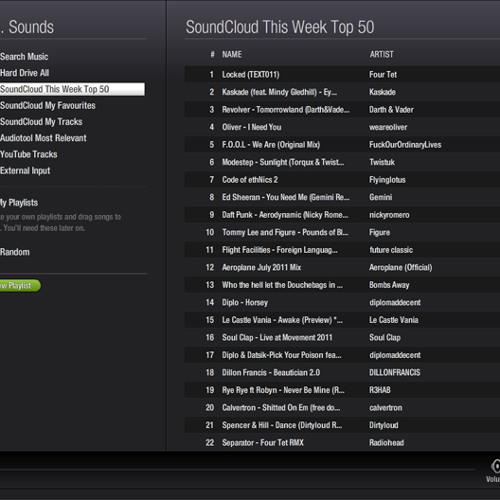Click artist name 'Four Tet'

point(383,74)
